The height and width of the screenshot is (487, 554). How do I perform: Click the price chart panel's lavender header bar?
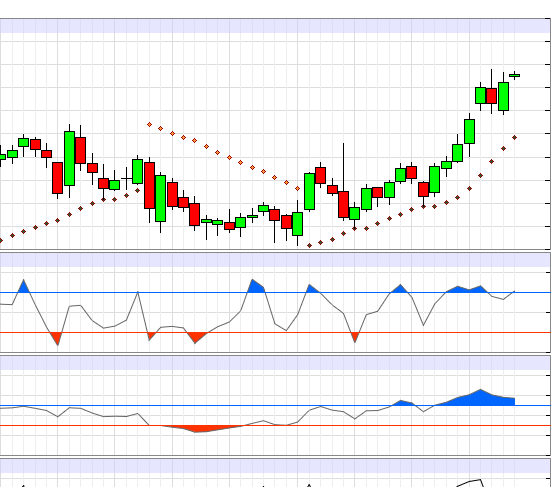pos(275,26)
